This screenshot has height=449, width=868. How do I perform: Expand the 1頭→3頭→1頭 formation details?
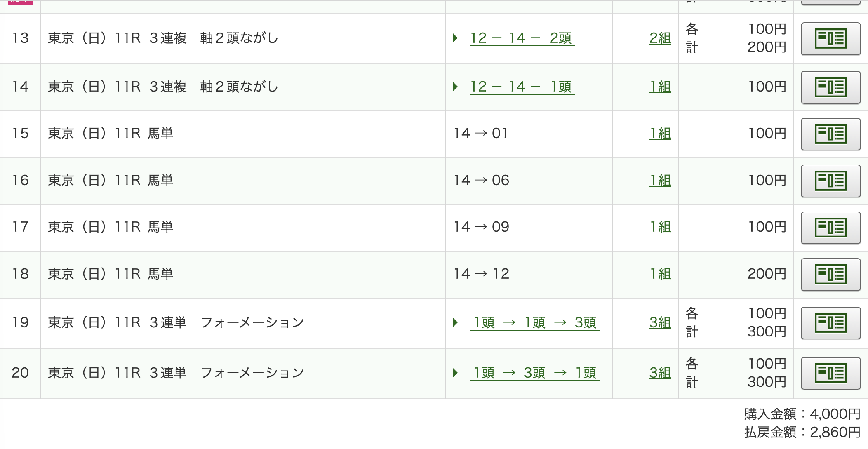(534, 373)
